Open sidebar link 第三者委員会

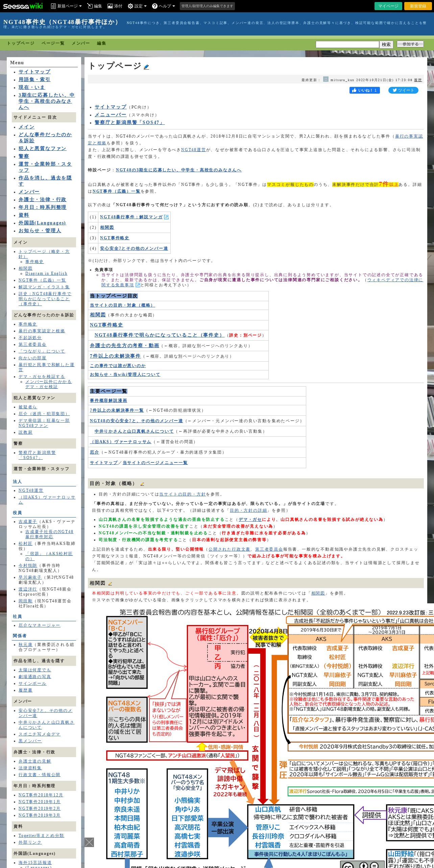pyautogui.click(x=32, y=344)
